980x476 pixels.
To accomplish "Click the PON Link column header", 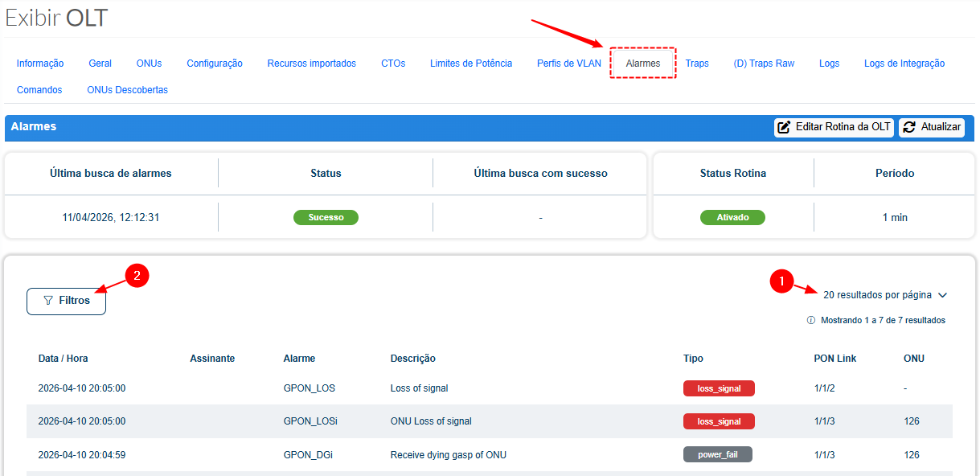I will click(x=835, y=359).
